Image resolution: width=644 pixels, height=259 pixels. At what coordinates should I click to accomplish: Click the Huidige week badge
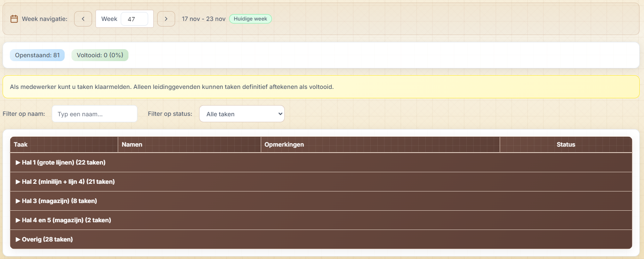[x=250, y=19]
